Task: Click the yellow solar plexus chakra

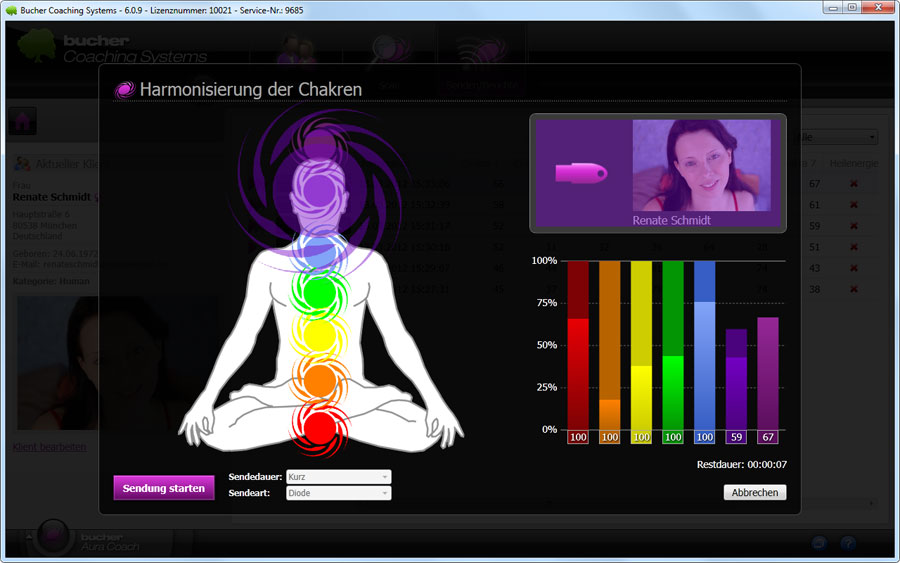Action: pos(320,336)
